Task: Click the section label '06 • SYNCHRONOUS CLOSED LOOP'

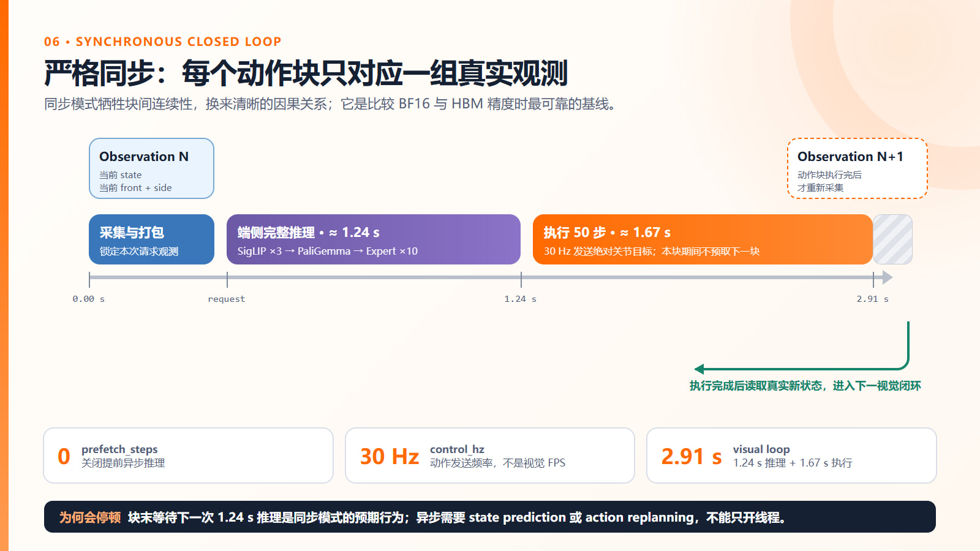Action: [x=162, y=42]
